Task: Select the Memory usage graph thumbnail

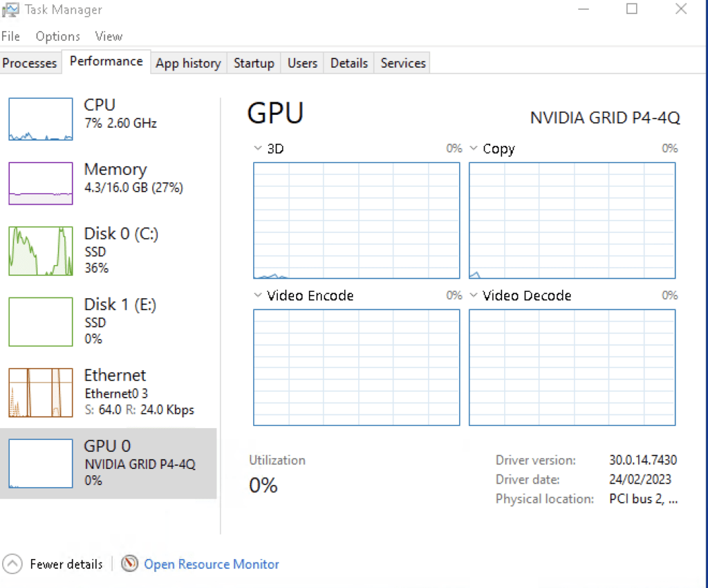Action: 41,183
